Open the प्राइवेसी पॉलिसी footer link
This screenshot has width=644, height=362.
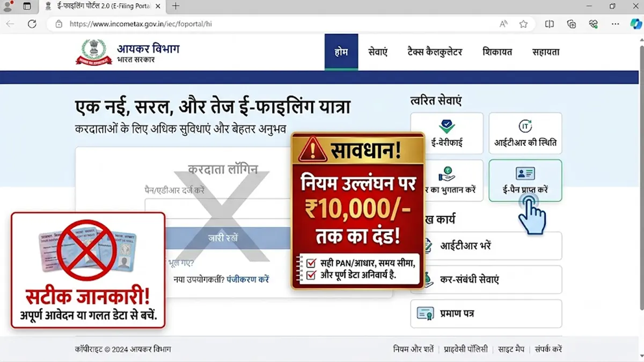click(466, 349)
